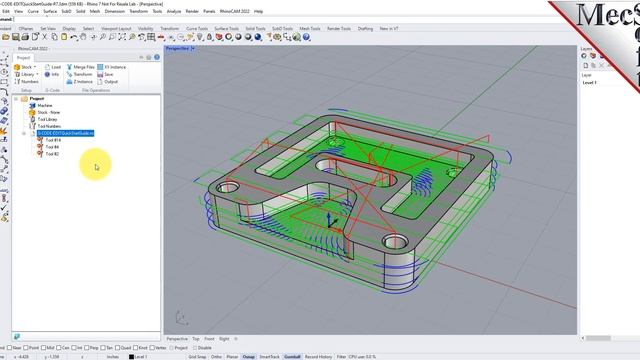Open the Perspective viewport title dropdown arrow
The image size is (640, 360).
tap(193, 49)
